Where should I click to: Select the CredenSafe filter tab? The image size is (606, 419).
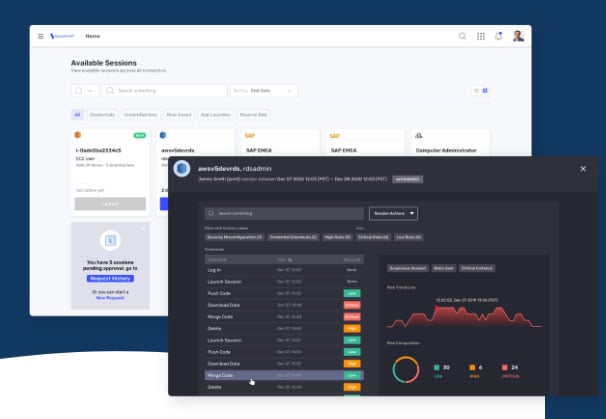point(101,115)
